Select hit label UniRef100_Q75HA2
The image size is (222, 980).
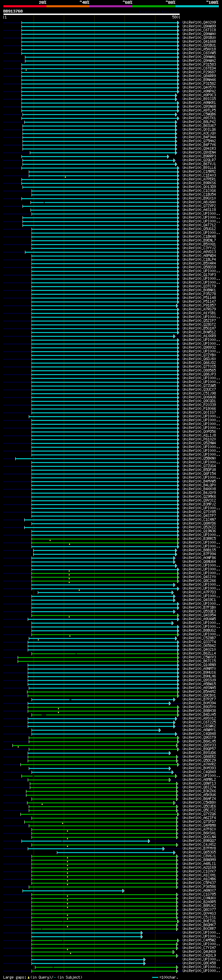(199, 141)
